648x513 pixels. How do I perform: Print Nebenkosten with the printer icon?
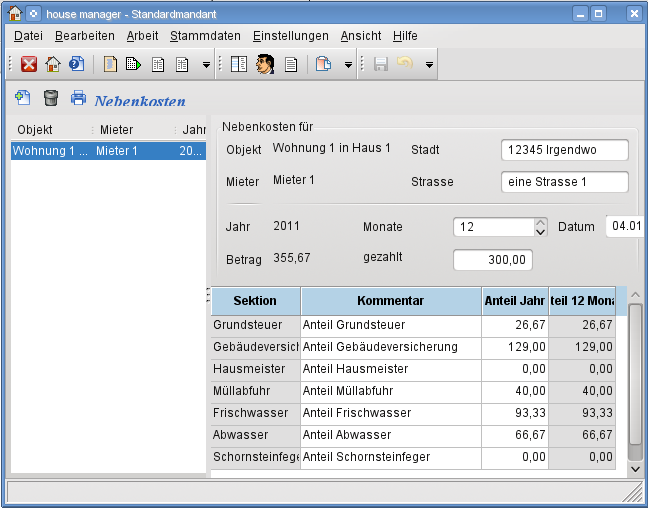pyautogui.click(x=78, y=98)
